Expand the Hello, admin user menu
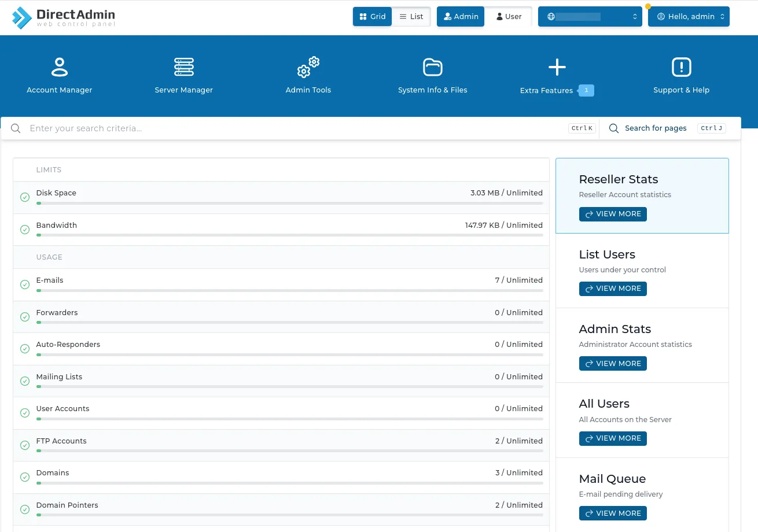Image resolution: width=758 pixels, height=532 pixels. pyautogui.click(x=689, y=17)
